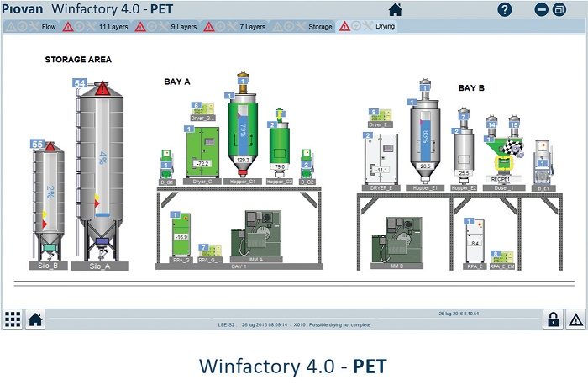This screenshot has width=588, height=385.
Task: Click the -16.9 value on RPA_G
Action: pos(181,237)
